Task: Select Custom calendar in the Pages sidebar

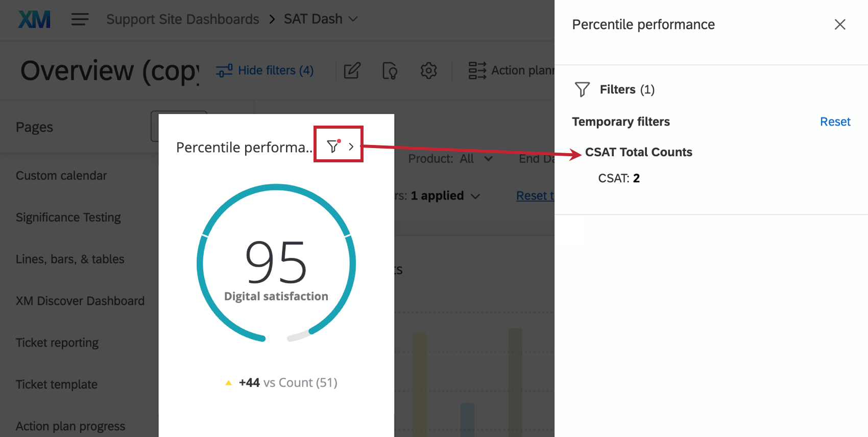Action: (x=61, y=175)
